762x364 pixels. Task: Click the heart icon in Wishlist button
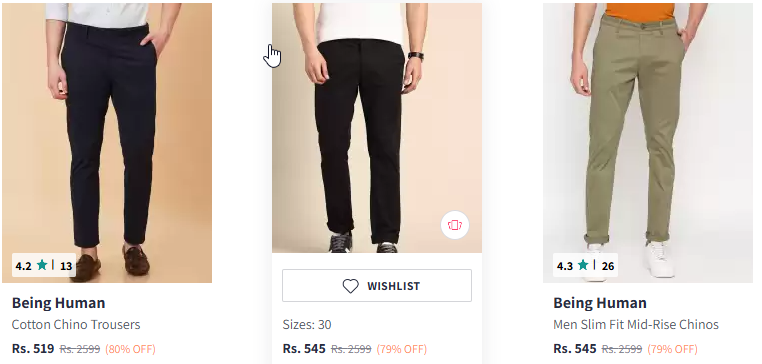point(350,286)
